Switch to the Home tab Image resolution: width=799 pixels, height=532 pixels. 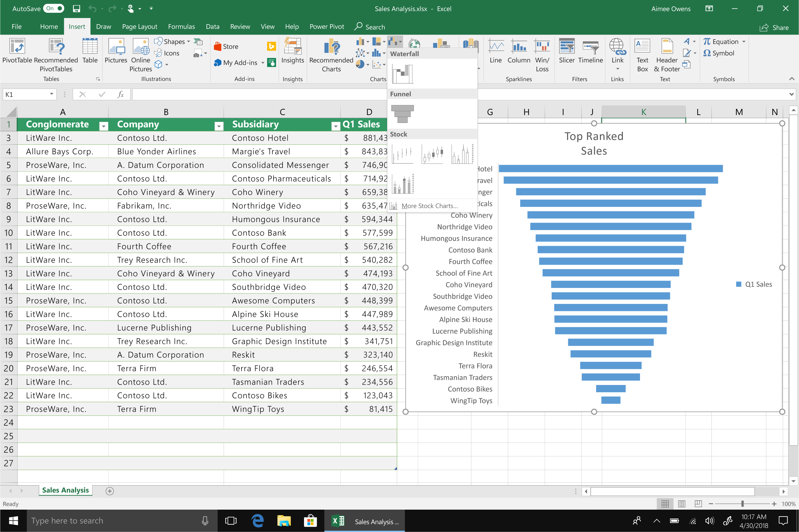click(49, 26)
